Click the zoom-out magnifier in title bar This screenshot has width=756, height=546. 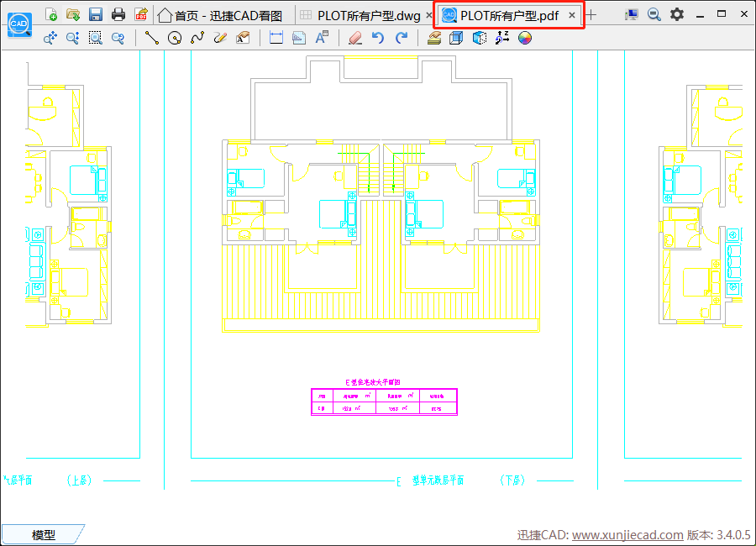tap(654, 15)
